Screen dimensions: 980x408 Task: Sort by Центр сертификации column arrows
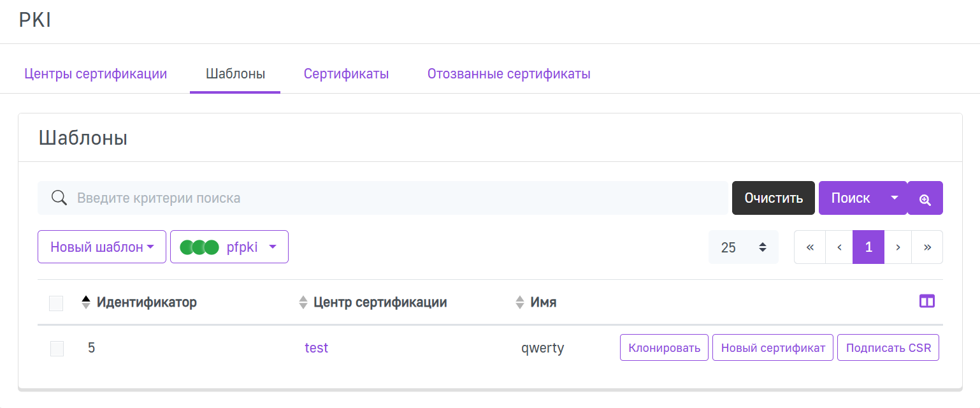coord(303,302)
